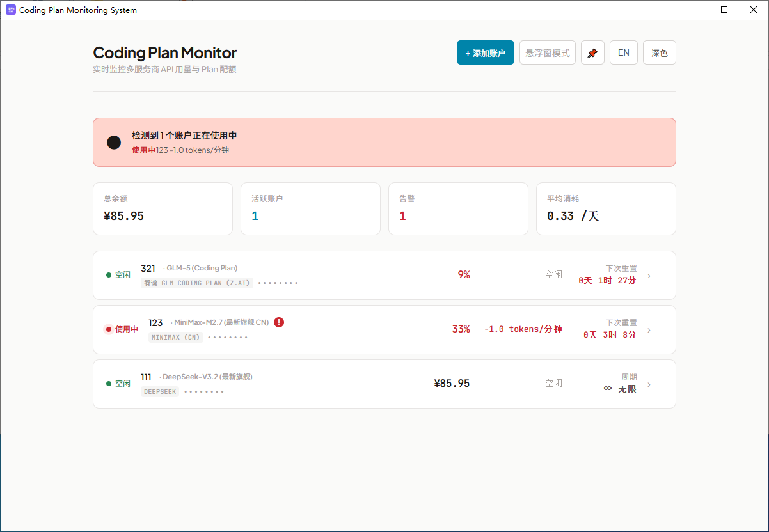The image size is (769, 532).
Task: Click the green idle status dot for account 111
Action: tap(109, 384)
